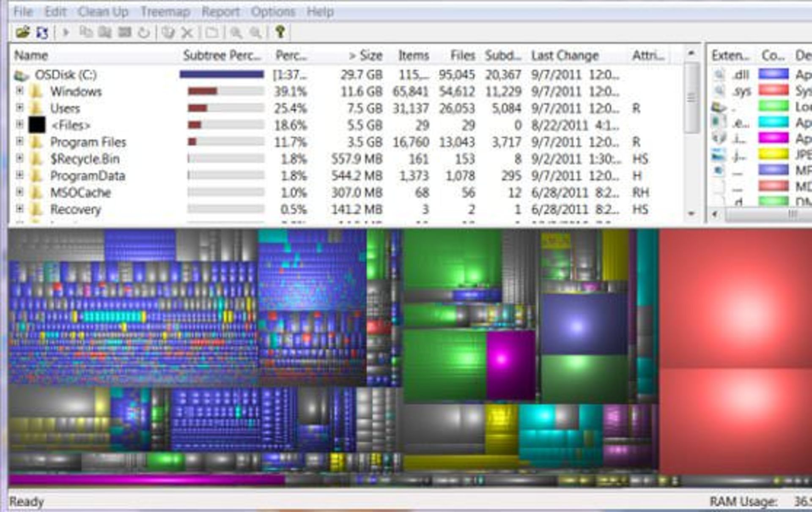Click the Zoom In magnifier icon
This screenshot has height=512, width=812.
(236, 33)
